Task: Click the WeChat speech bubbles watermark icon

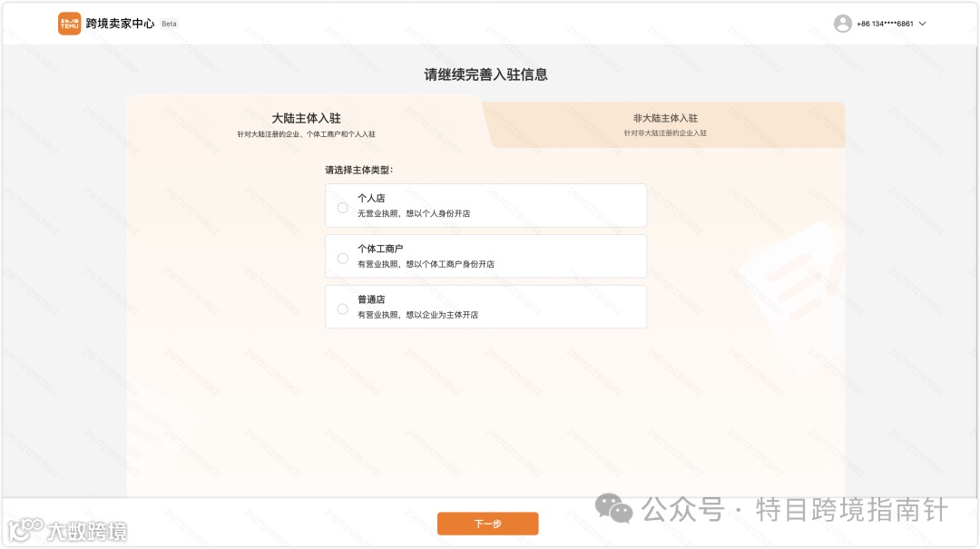Action: (613, 511)
